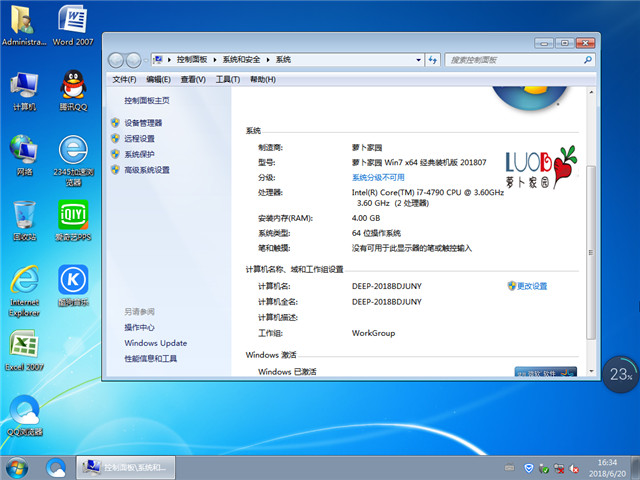The width and height of the screenshot is (640, 480).
Task: Open 设备管理器 in the sidebar
Action: 143,123
